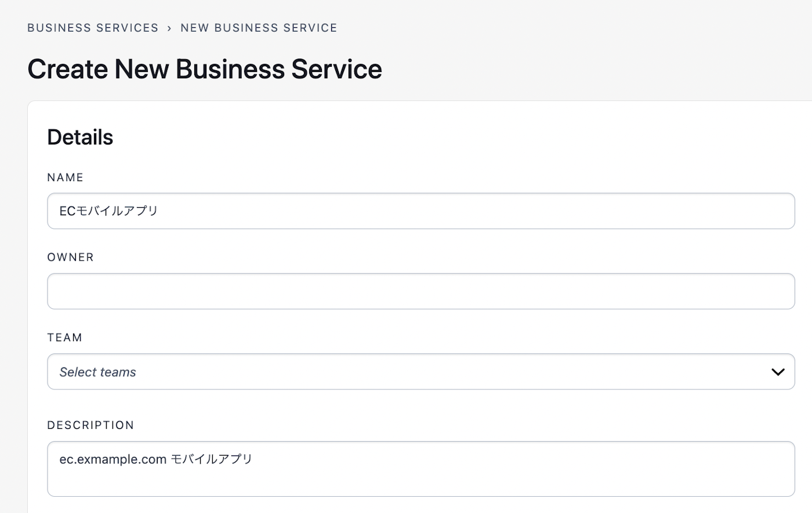The image size is (812, 513).
Task: Click the ec.exmample.com text in Description
Action: click(113, 460)
